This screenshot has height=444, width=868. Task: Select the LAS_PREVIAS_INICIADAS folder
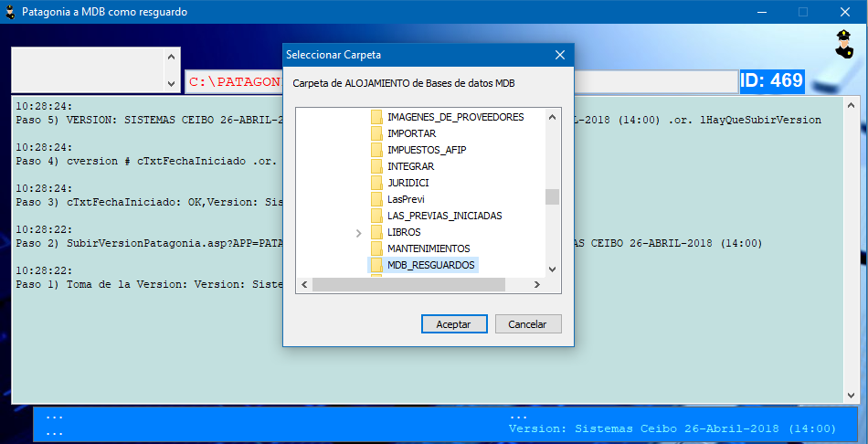click(445, 216)
